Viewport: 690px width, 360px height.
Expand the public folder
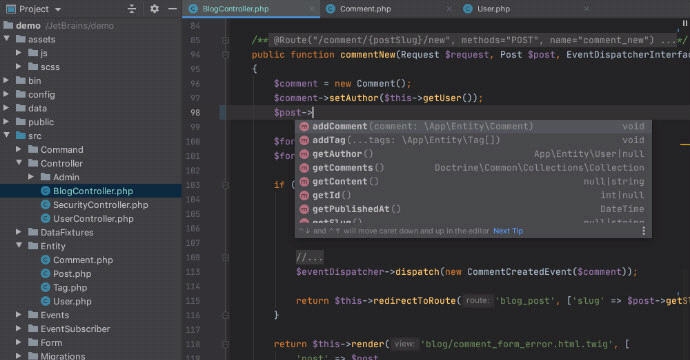point(6,121)
